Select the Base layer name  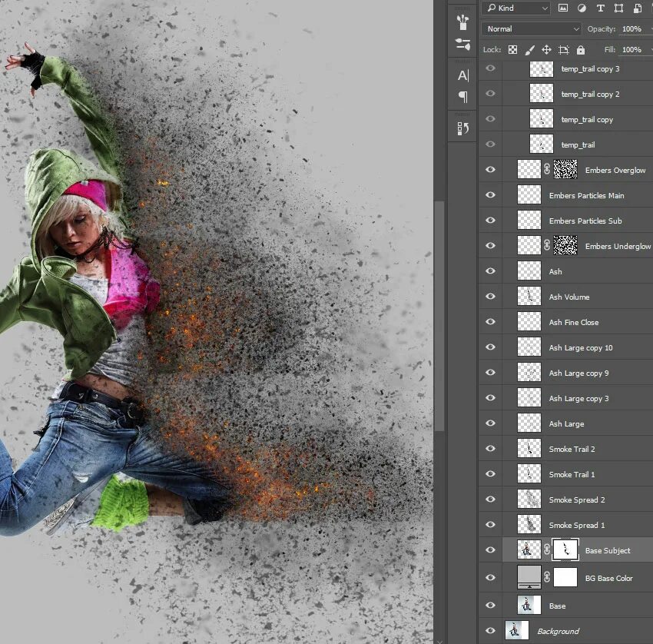(557, 606)
